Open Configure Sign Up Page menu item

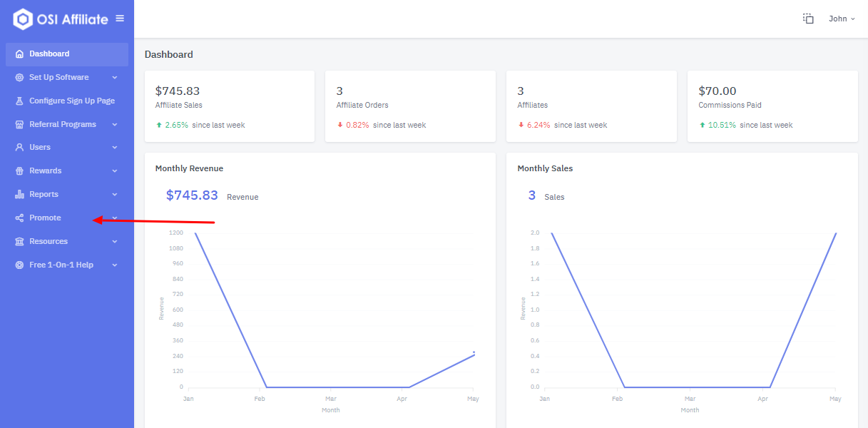click(x=67, y=101)
